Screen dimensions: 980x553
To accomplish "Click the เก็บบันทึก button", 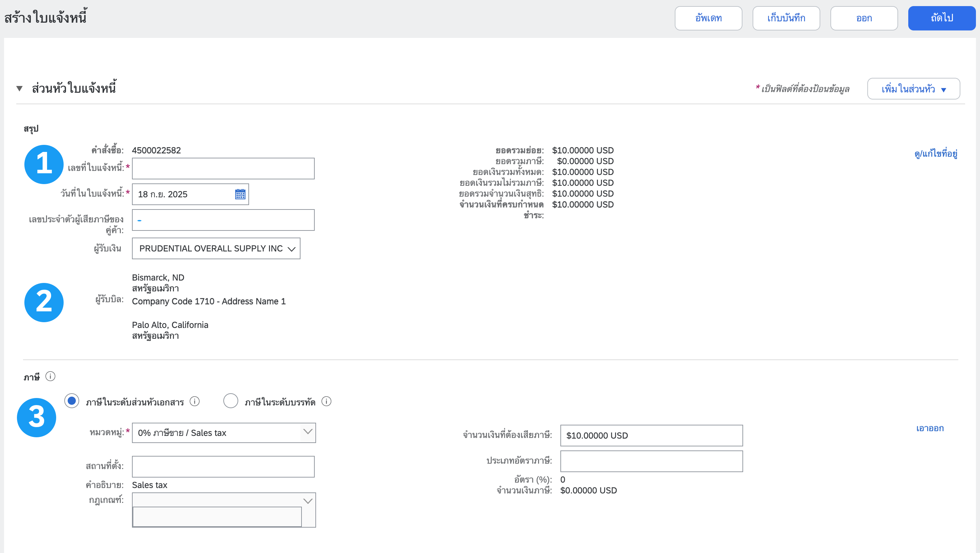I will pos(786,18).
